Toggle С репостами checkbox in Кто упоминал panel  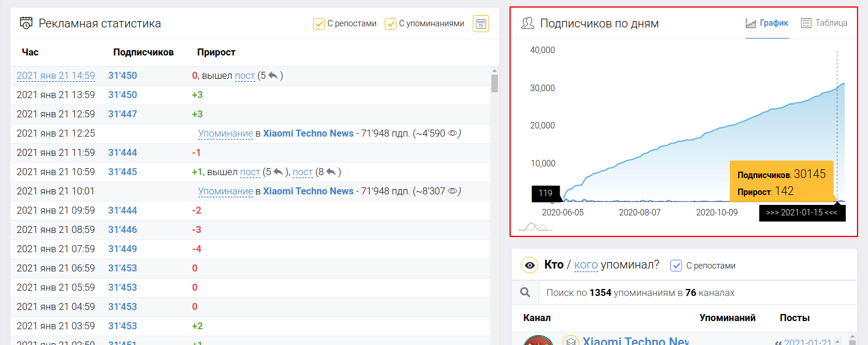(x=676, y=265)
